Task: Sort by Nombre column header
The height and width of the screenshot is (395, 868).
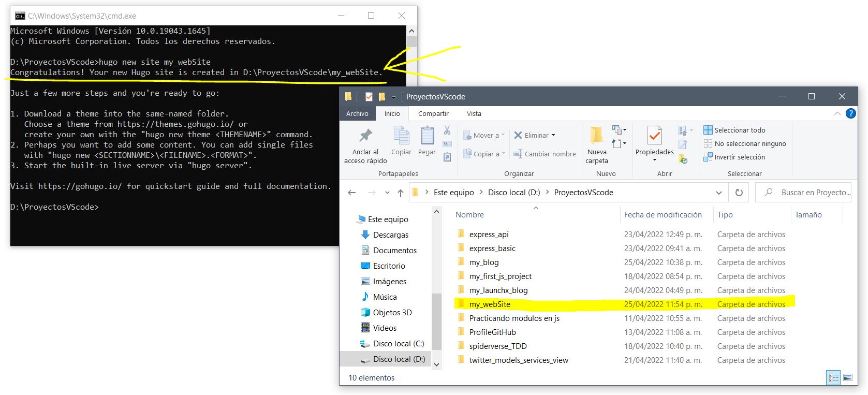Action: click(x=469, y=215)
